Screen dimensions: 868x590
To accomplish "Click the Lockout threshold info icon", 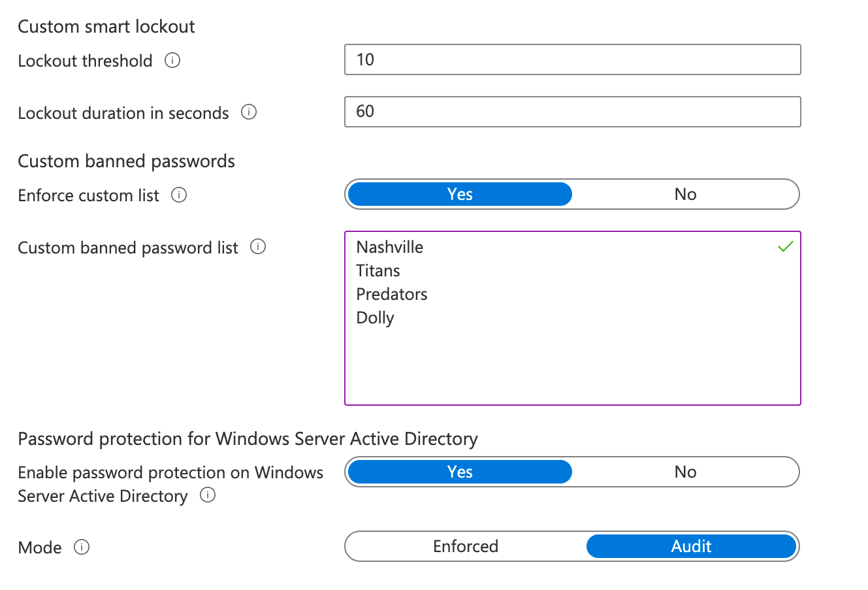I will coord(172,60).
